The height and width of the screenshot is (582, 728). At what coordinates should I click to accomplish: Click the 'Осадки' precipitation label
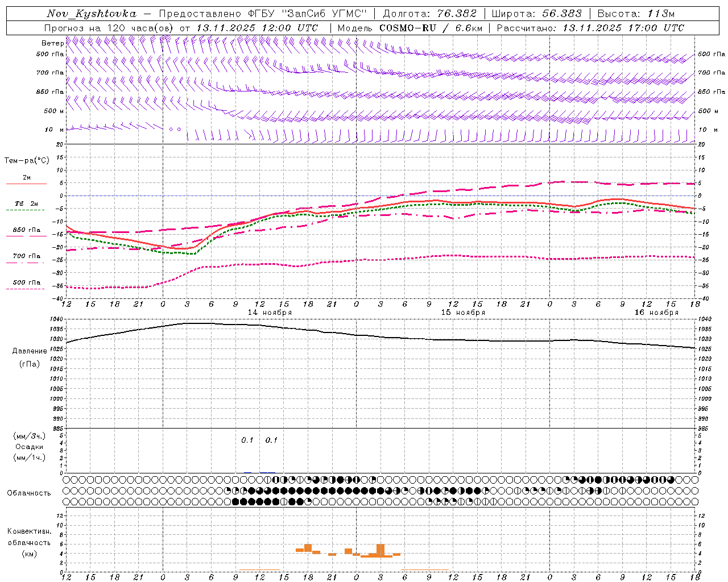click(x=29, y=447)
